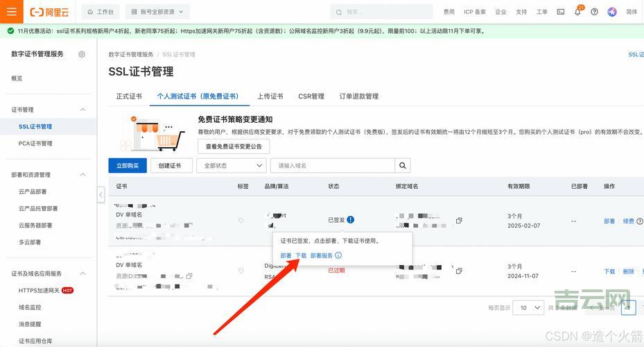Open 域名监控 in the sidebar
644x347 pixels.
coord(30,307)
